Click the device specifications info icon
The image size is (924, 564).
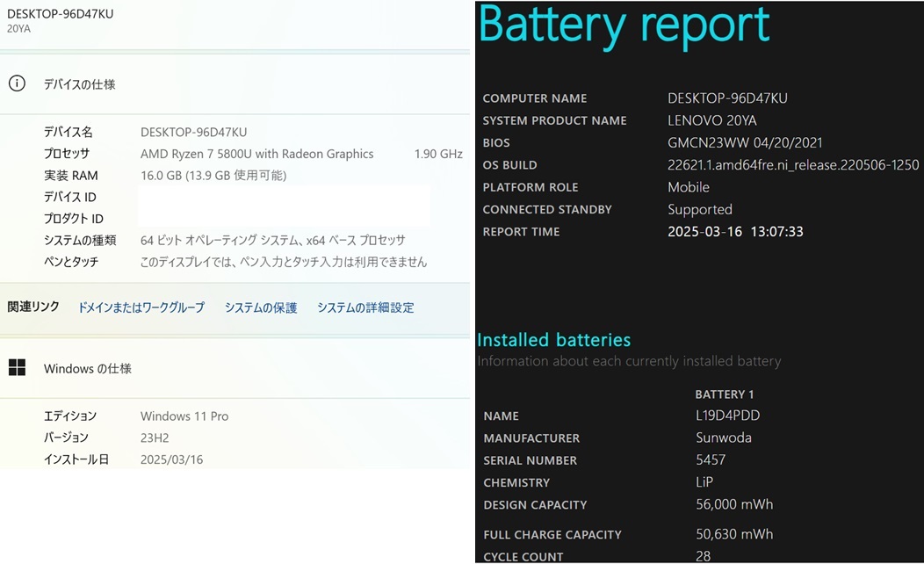click(x=17, y=83)
